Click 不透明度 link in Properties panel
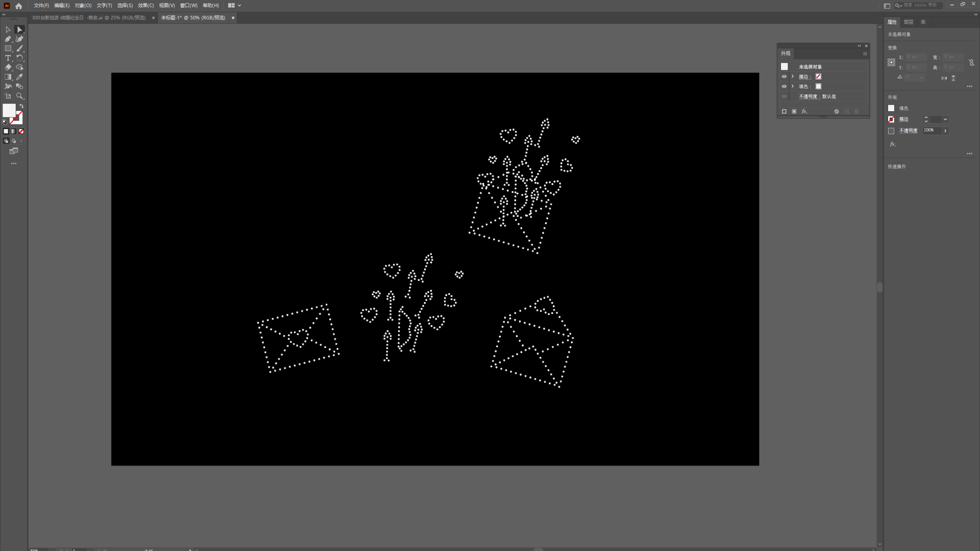980x551 pixels. point(908,131)
